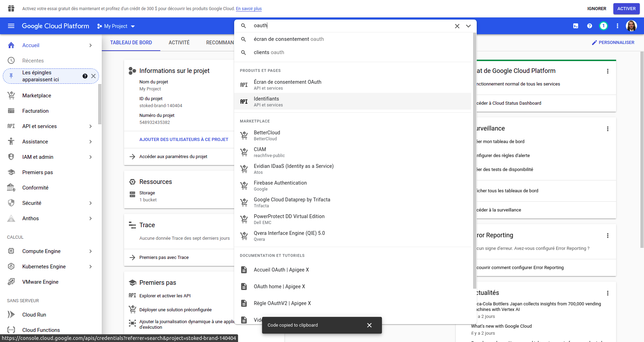Open the hamburger navigation menu

[x=11, y=26]
